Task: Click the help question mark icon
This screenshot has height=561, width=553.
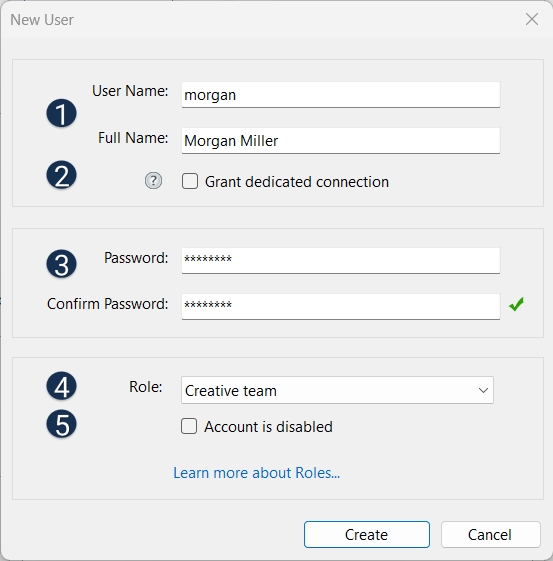Action: (153, 181)
